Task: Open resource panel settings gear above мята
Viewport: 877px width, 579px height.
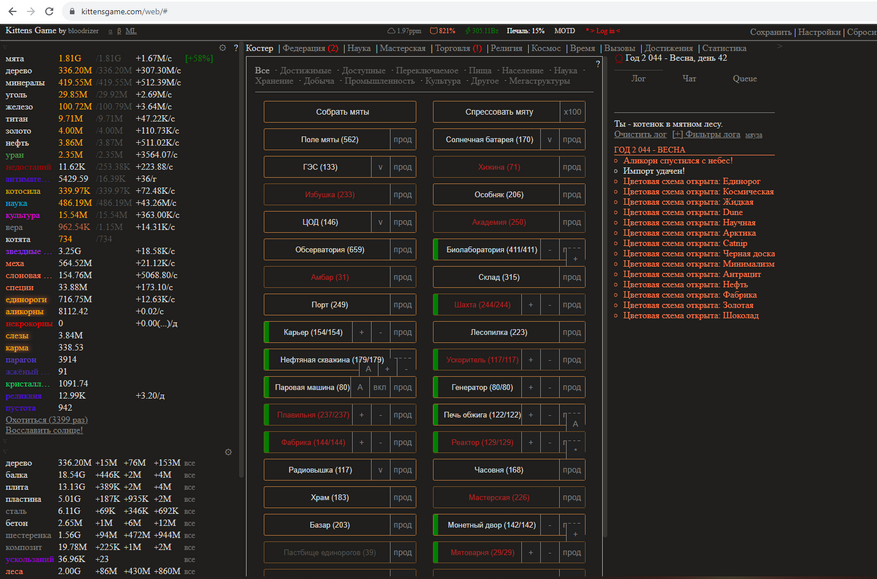Action: (x=223, y=48)
